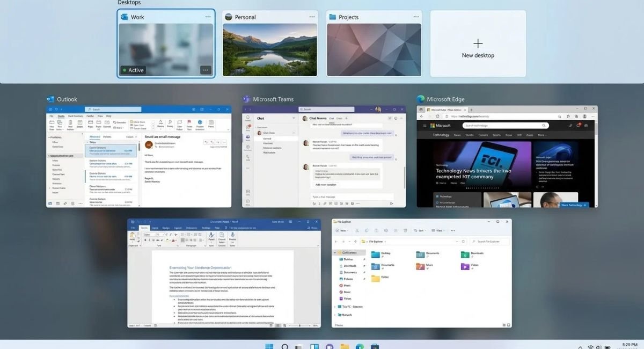Click Paste icon in Word ribbon
Image resolution: width=644 pixels, height=349 pixels.
tap(132, 235)
